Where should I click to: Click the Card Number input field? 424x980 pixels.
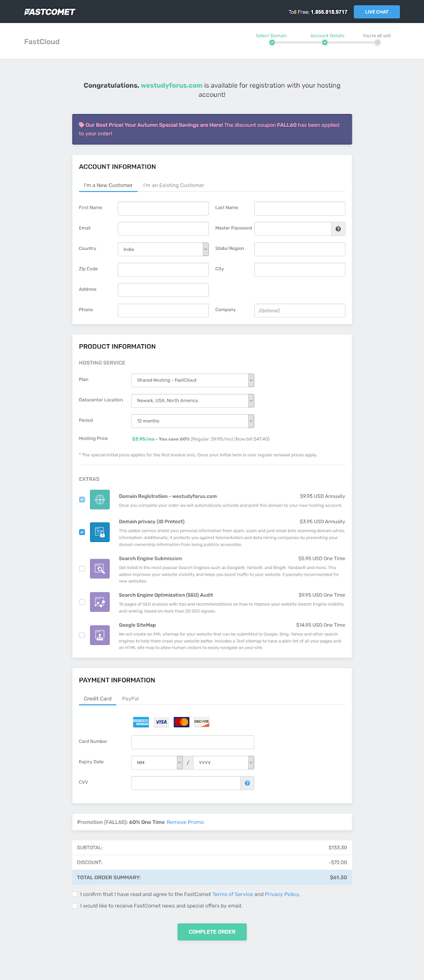[x=193, y=742]
